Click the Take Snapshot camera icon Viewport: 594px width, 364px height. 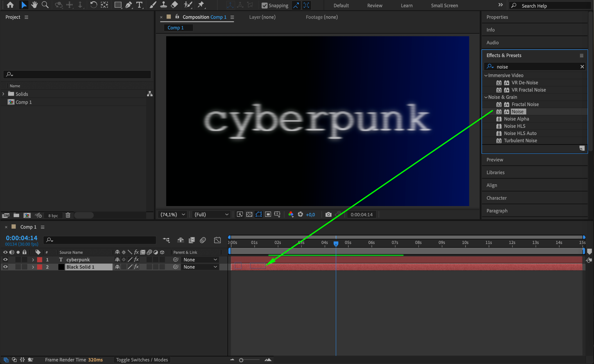click(328, 214)
